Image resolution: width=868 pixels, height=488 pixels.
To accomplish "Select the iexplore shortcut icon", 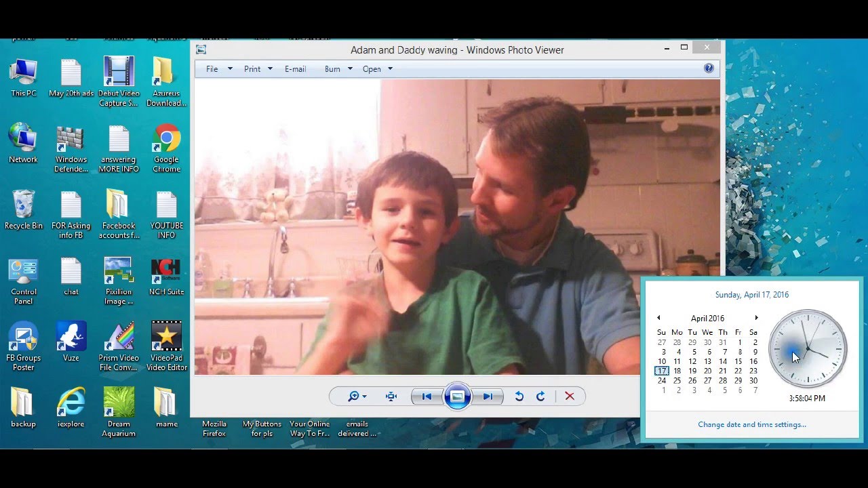I will click(71, 408).
